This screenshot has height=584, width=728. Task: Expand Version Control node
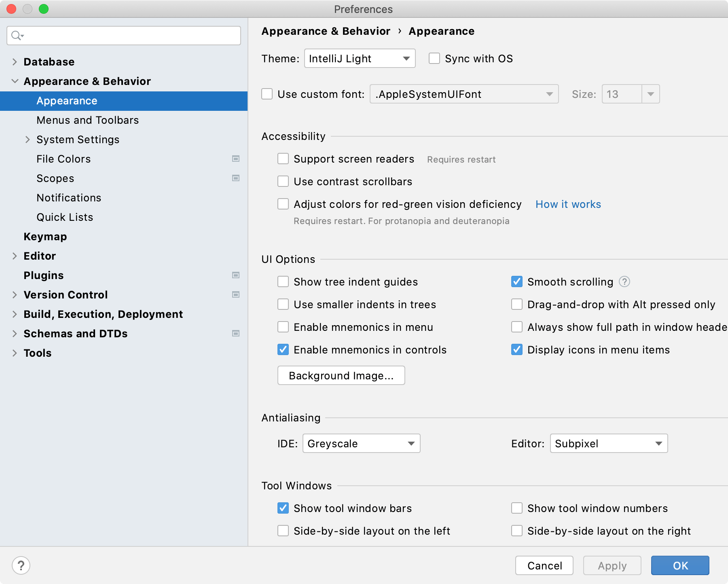click(15, 295)
